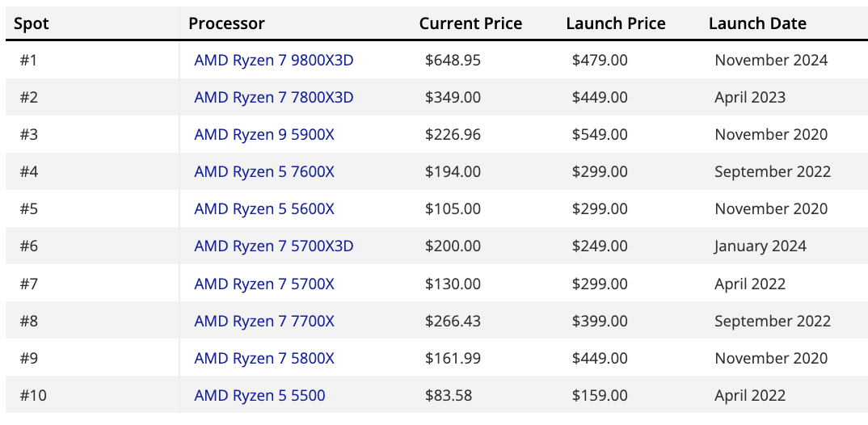Select the $83.58 current price cell
The height and width of the screenshot is (425, 868).
point(449,396)
